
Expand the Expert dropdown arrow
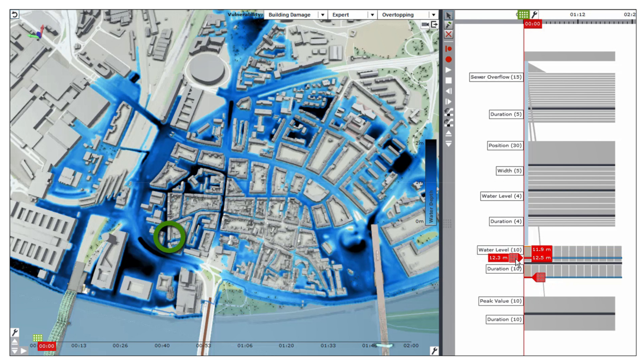click(x=372, y=15)
